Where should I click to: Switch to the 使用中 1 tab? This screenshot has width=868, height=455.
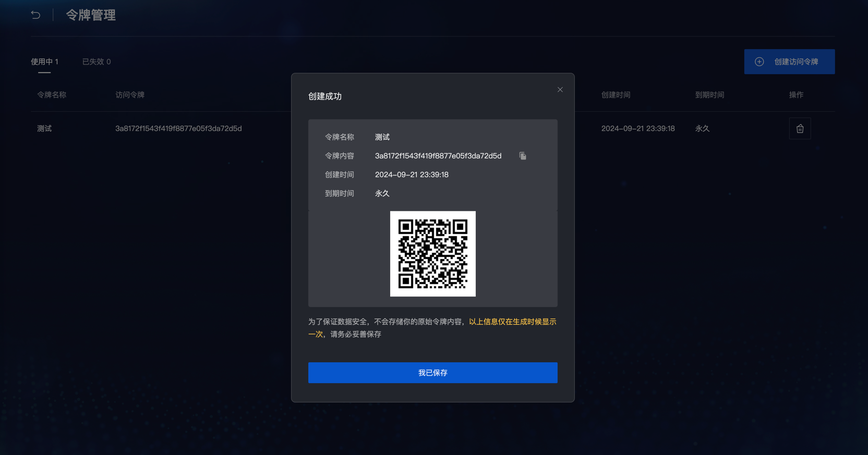pyautogui.click(x=44, y=62)
